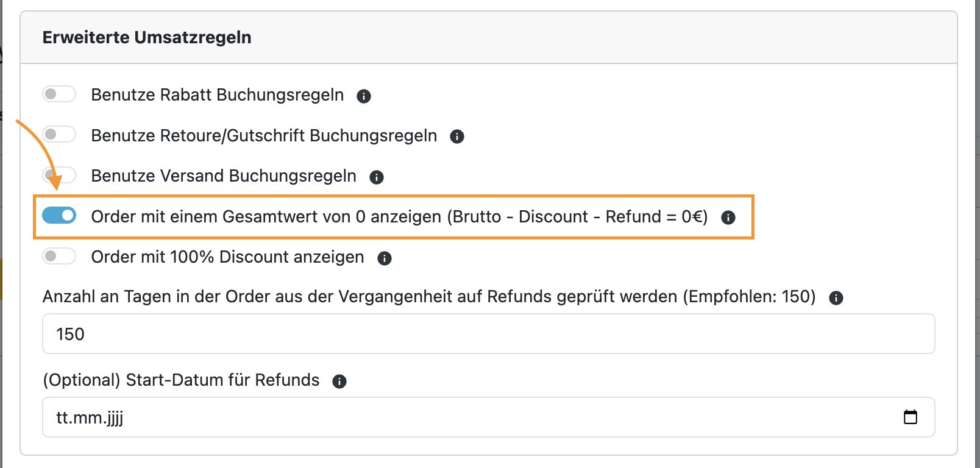The image size is (980, 468).
Task: Click info icon beside Retoure/Gutschrift Buchungsregeln
Action: pyautogui.click(x=457, y=136)
